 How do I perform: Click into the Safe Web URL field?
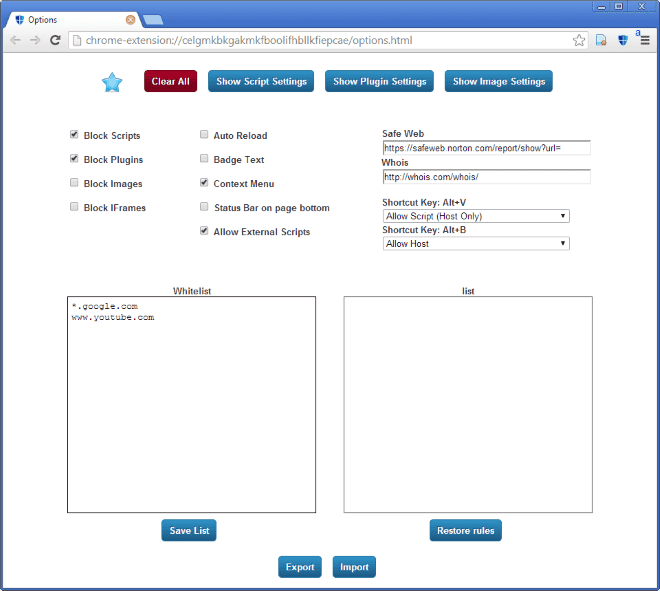tap(486, 148)
